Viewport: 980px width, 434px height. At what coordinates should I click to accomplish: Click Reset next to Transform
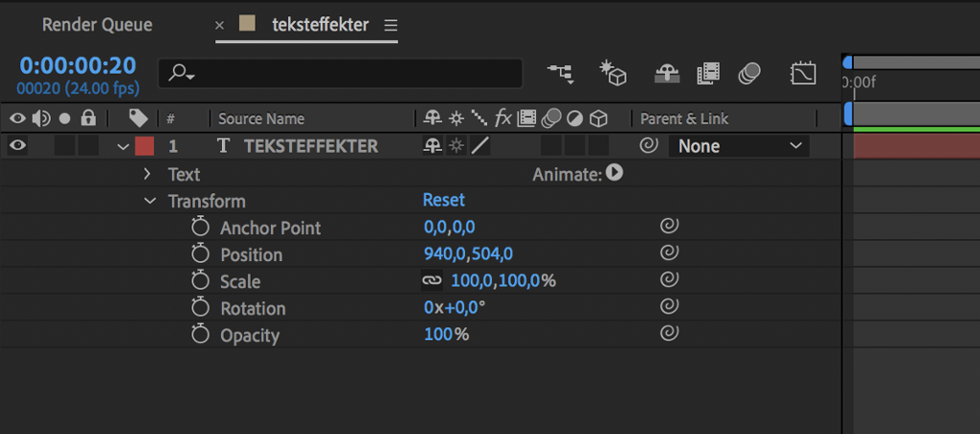[x=444, y=201]
